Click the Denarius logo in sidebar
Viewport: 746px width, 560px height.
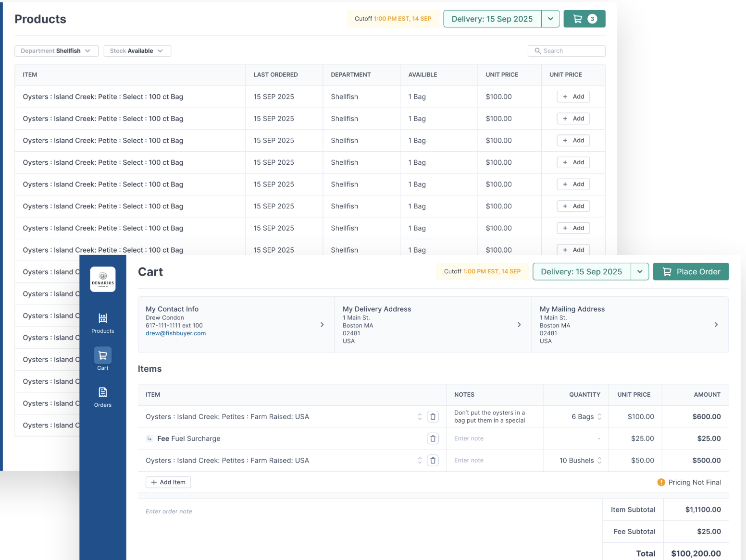click(103, 279)
